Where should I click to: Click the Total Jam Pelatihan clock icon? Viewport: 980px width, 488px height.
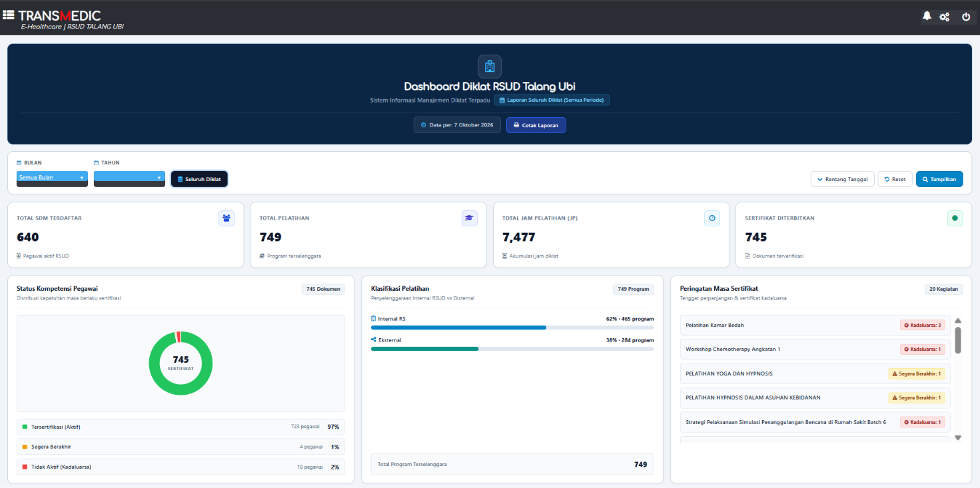pos(712,218)
